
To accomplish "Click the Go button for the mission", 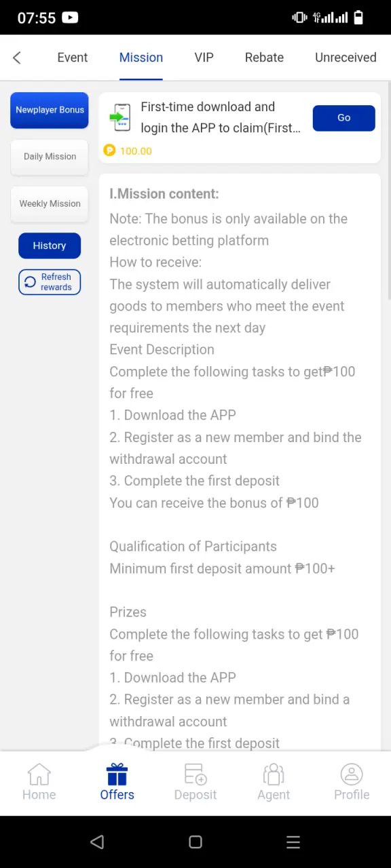I will pyautogui.click(x=344, y=118).
